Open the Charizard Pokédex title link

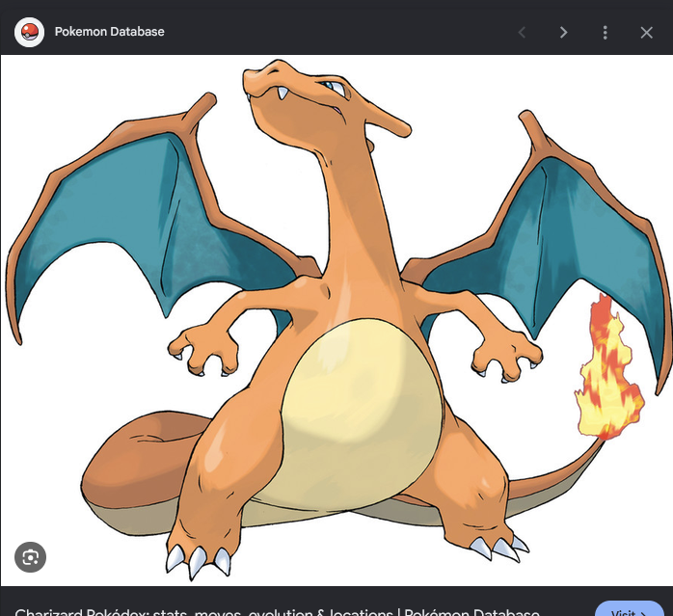click(x=278, y=612)
